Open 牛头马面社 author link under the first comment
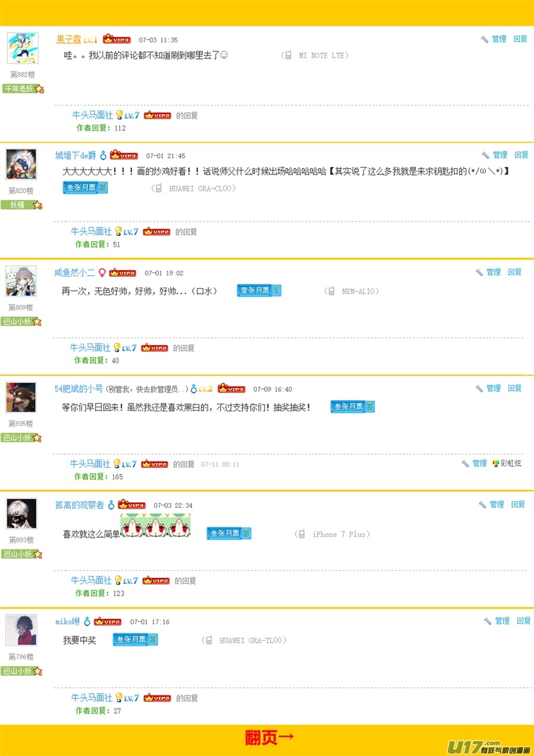The image size is (534, 756). (93, 115)
